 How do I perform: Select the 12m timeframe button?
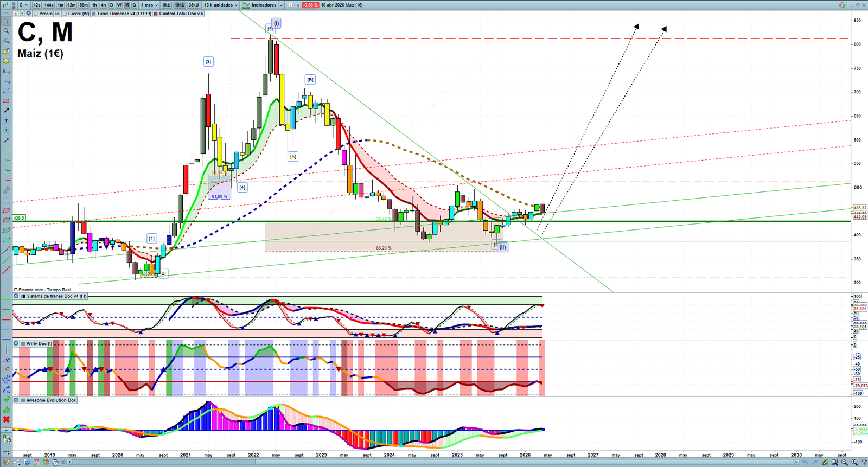(72, 5)
